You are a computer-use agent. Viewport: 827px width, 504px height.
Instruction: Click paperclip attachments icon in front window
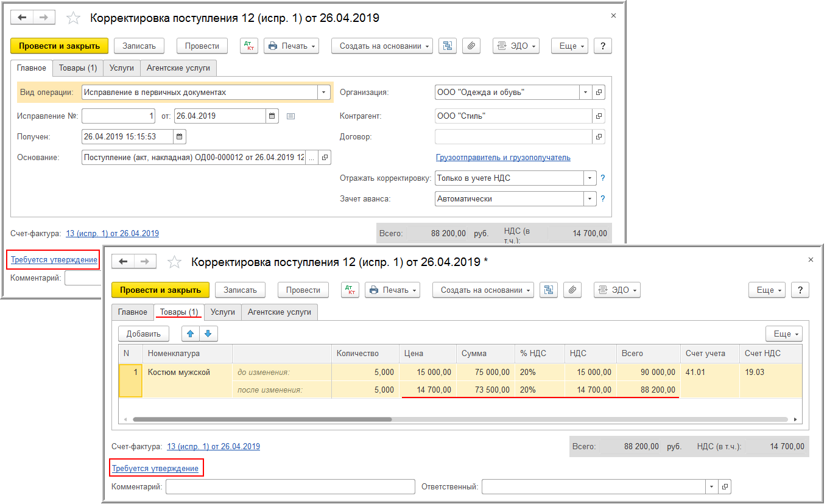tap(572, 290)
